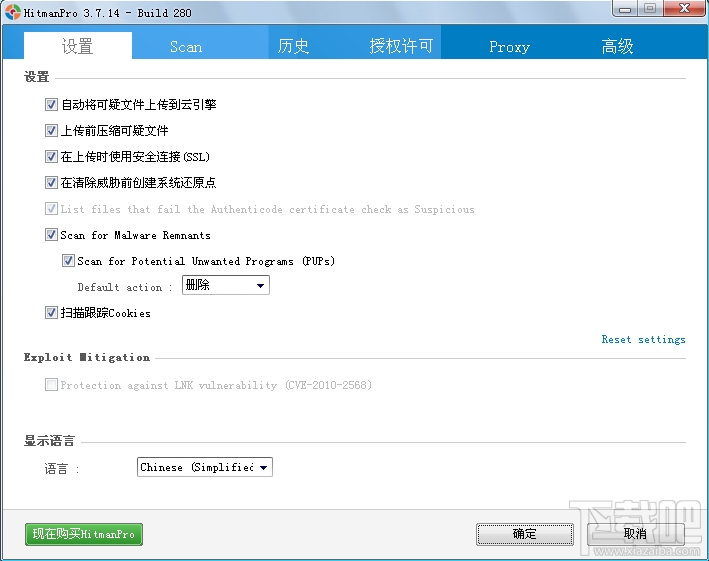The height and width of the screenshot is (561, 709).
Task: Toggle 扫描跟踪Cookies checkbox
Action: (51, 312)
